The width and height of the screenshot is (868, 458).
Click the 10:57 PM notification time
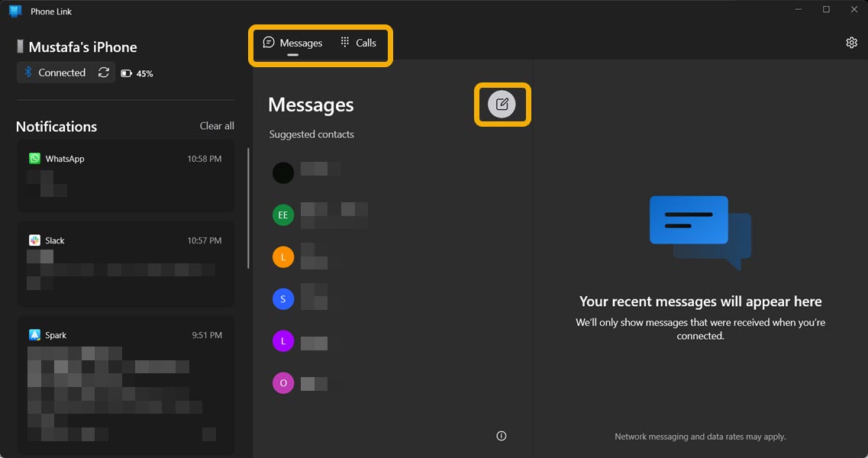click(205, 240)
